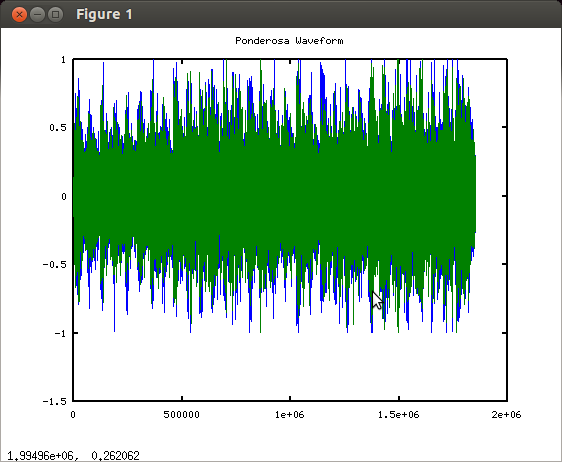The image size is (562, 462).
Task: Click the y-axis label -1.5
Action: 55,401
